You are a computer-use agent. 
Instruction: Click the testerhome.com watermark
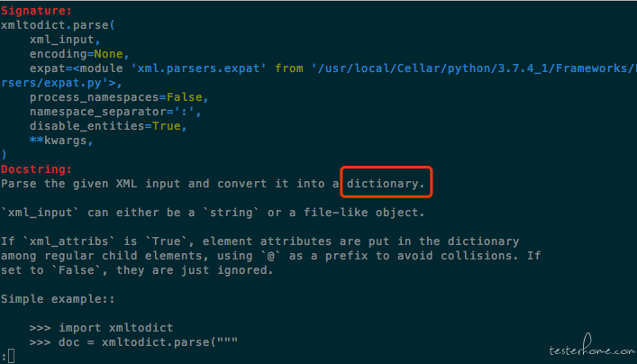[592, 347]
